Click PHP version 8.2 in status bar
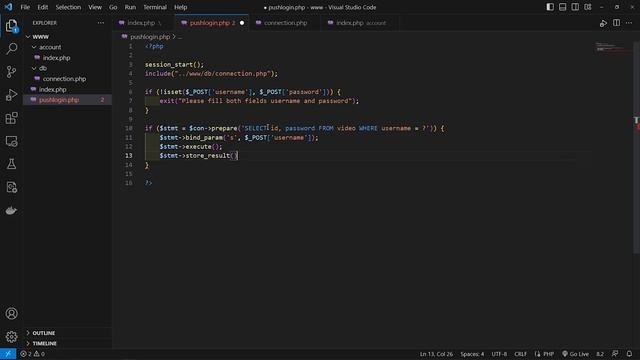640x360 pixels. coord(600,354)
